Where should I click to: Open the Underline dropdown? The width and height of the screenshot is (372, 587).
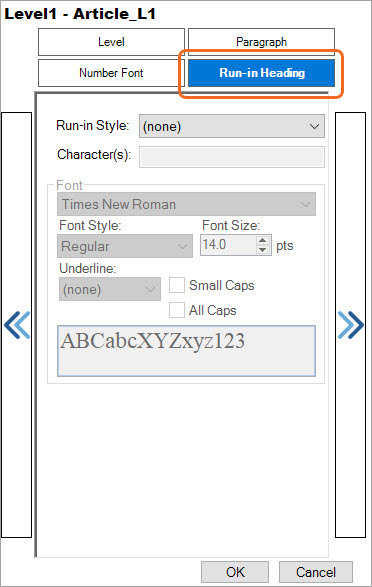pyautogui.click(x=110, y=289)
